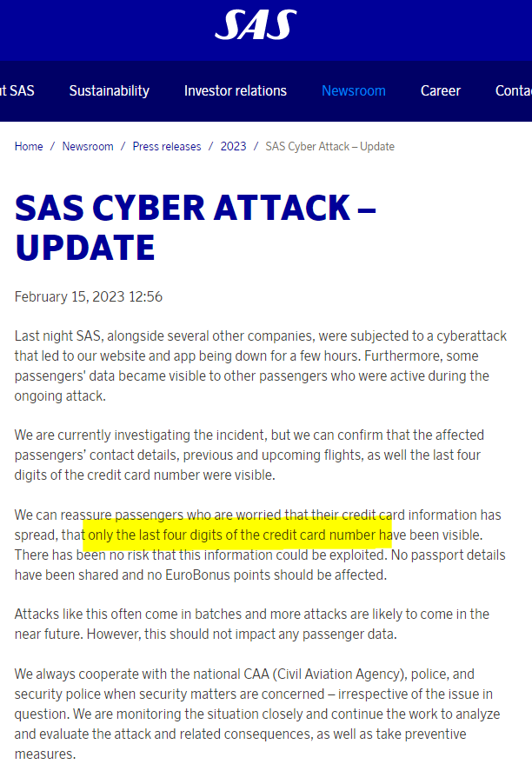Image resolution: width=532 pixels, height=784 pixels.
Task: Click the yellow highlighted sentence about credit card digits
Action: tap(238, 535)
